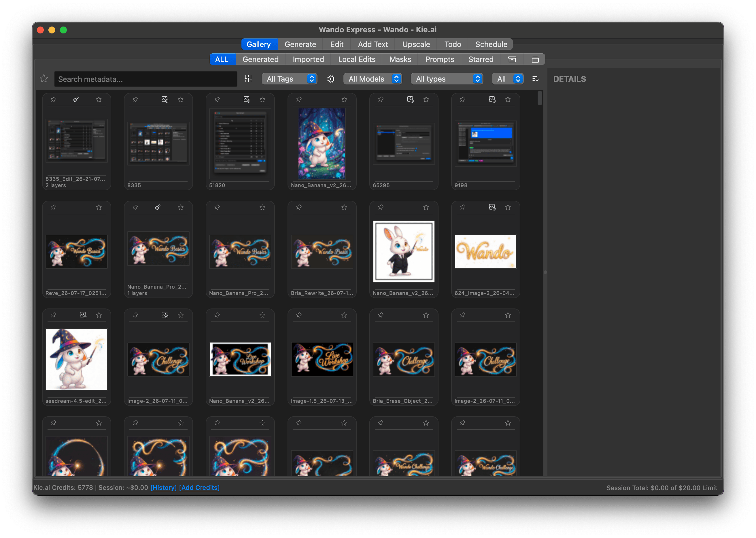Switch to the Edit tab
The width and height of the screenshot is (756, 538).
(337, 44)
